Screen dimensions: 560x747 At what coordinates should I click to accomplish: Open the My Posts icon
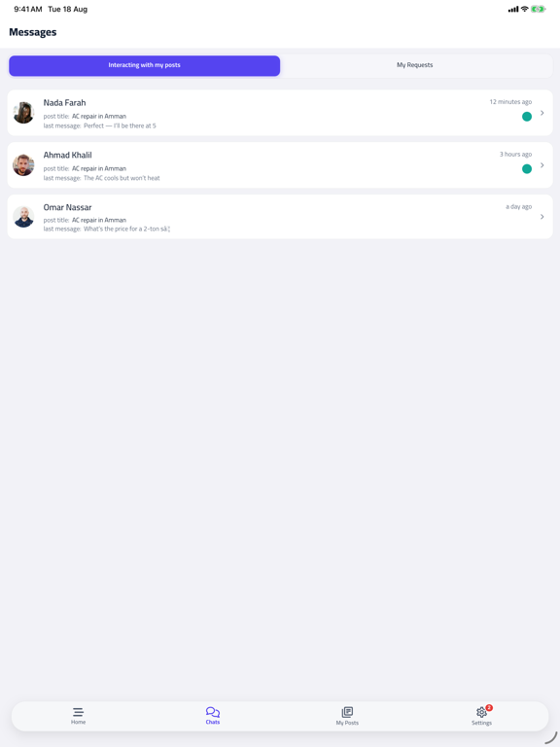(347, 712)
